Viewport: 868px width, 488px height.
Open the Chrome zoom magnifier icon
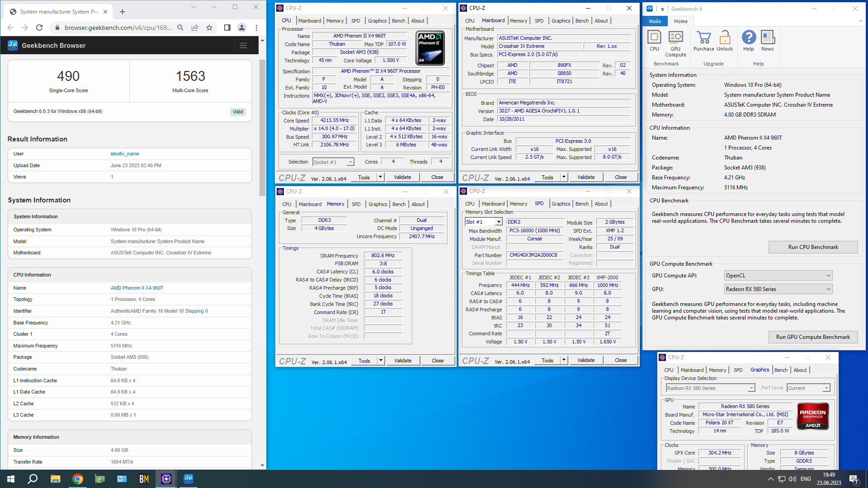pyautogui.click(x=180, y=28)
